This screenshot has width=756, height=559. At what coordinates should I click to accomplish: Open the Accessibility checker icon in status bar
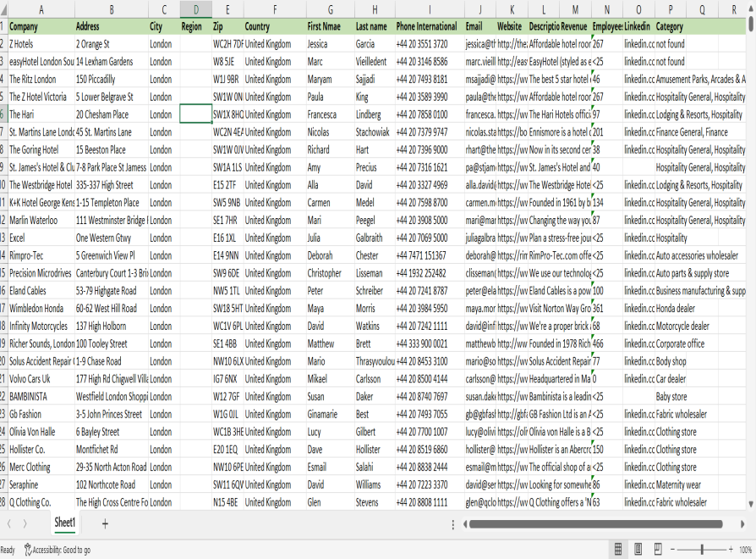click(28, 550)
